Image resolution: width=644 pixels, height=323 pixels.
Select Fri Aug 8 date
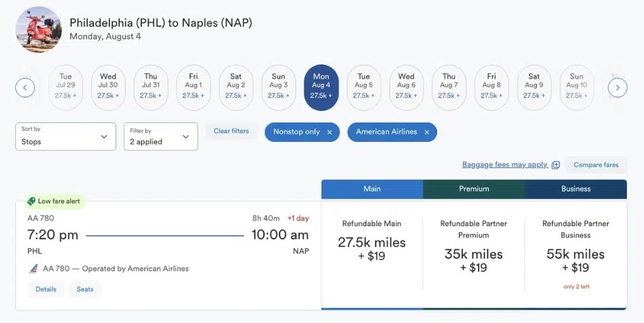tap(492, 88)
